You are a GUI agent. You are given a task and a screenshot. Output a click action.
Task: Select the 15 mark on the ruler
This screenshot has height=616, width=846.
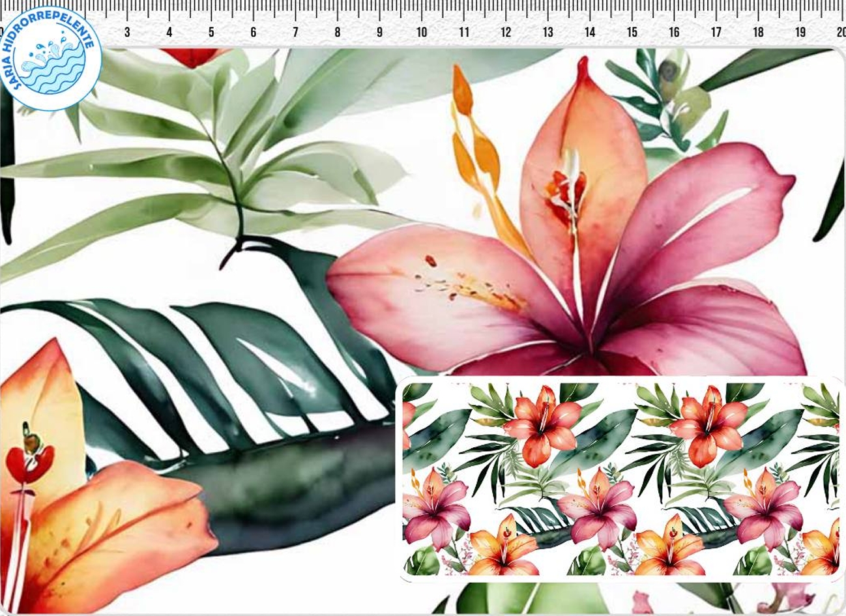click(x=632, y=32)
